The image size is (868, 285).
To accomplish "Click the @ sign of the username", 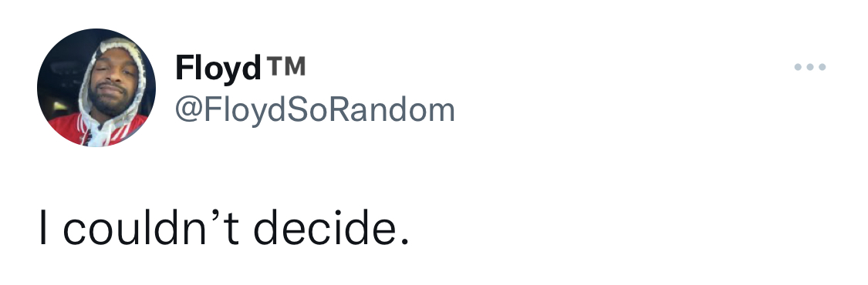I will [189, 111].
